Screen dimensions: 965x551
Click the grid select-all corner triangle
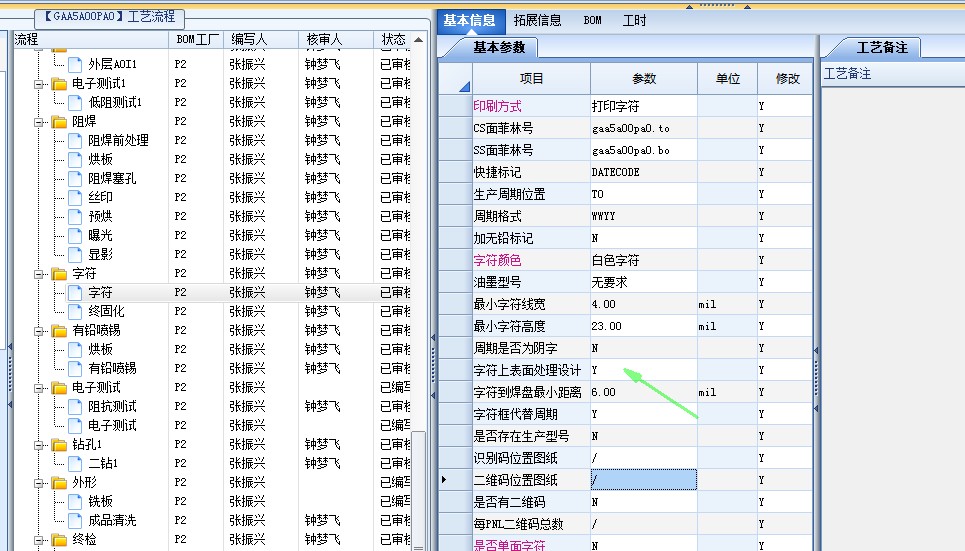click(464, 87)
